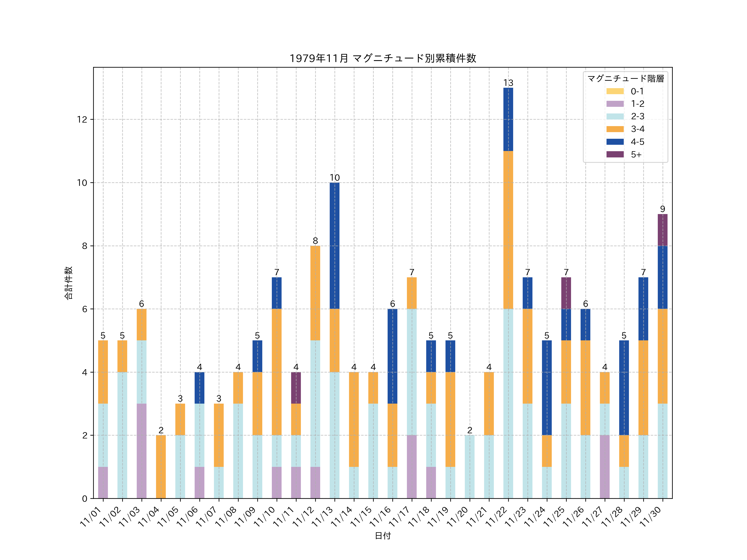The image size is (747, 560).
Task: Click the 4-5 dark blue legend swatch
Action: [x=615, y=142]
